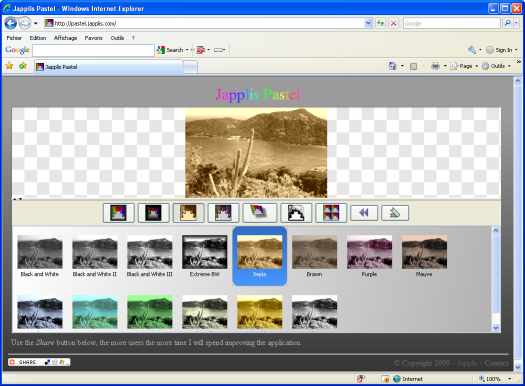Open the search provider dropdown arrow

click(516, 23)
